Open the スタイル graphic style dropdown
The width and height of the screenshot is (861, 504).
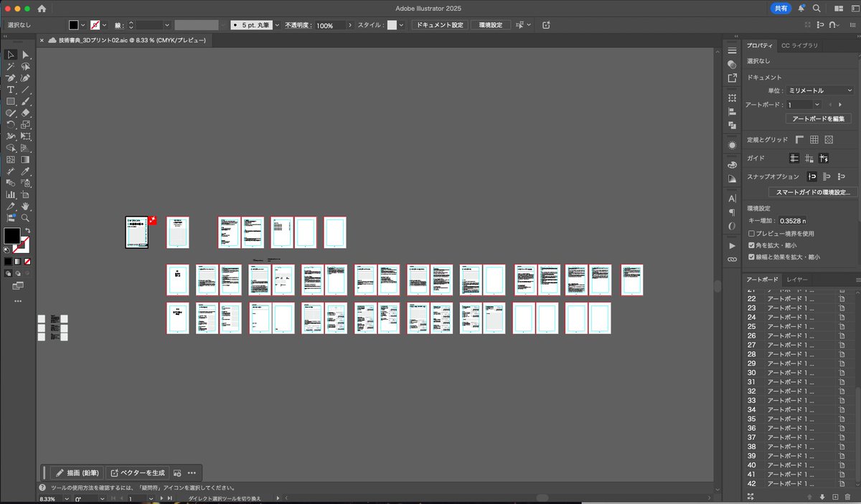tap(401, 25)
